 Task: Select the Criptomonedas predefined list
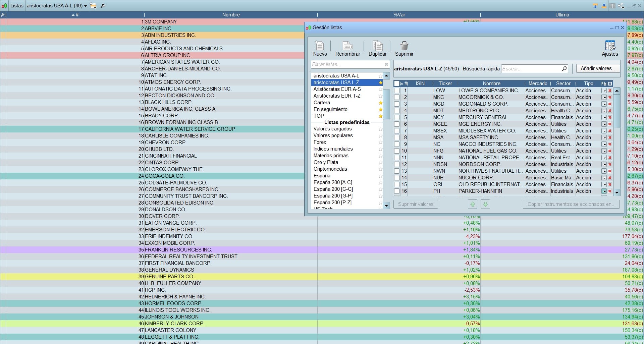tap(347, 169)
